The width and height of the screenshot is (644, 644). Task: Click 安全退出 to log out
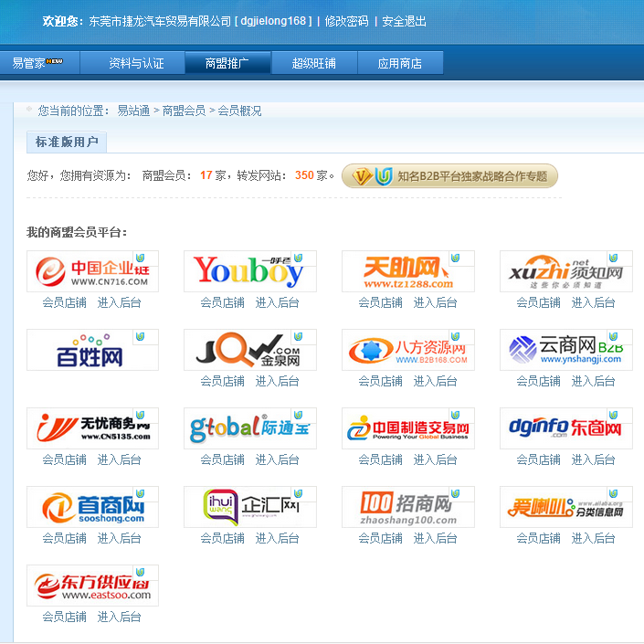click(404, 21)
